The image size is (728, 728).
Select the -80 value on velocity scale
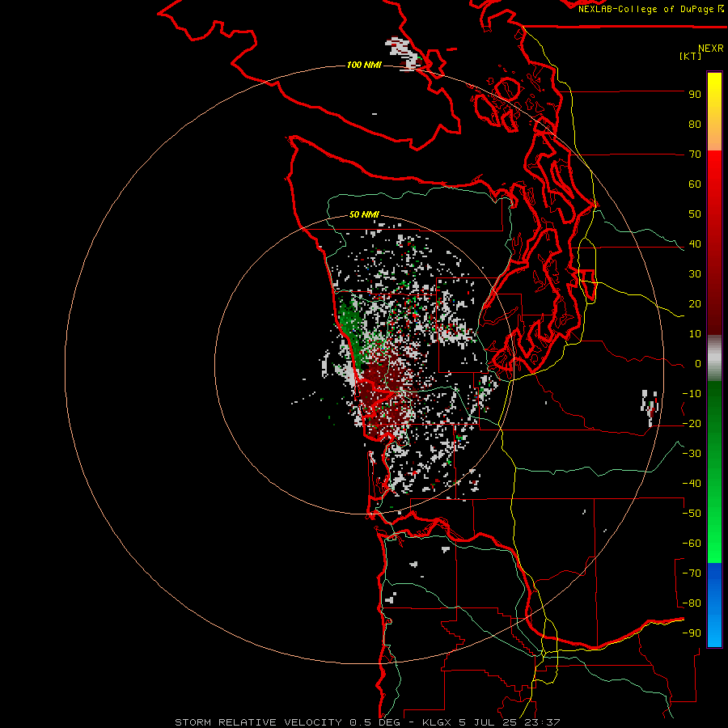coord(692,603)
